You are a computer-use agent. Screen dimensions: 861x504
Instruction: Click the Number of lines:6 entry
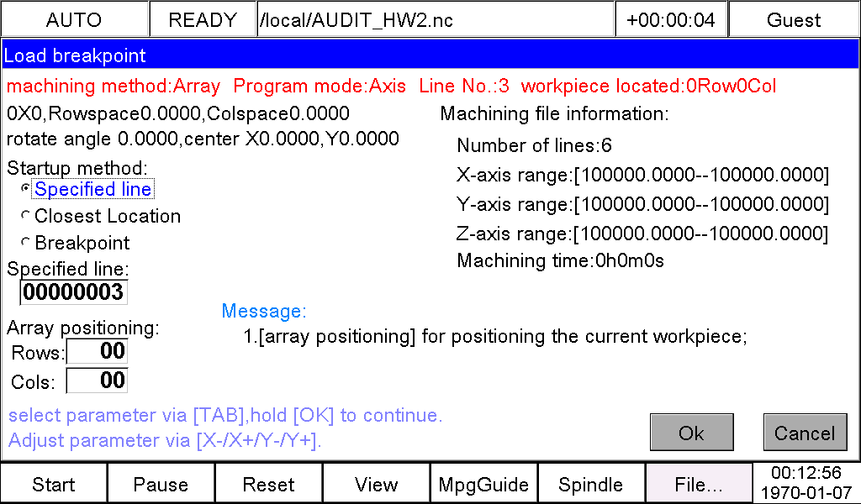coord(534,145)
